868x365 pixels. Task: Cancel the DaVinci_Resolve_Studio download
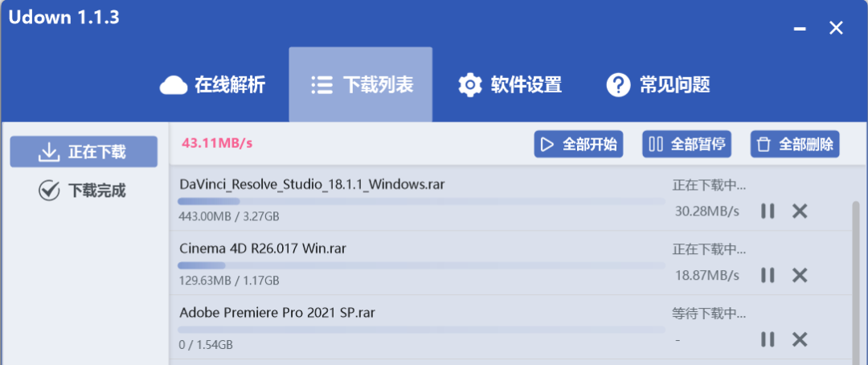[x=800, y=211]
